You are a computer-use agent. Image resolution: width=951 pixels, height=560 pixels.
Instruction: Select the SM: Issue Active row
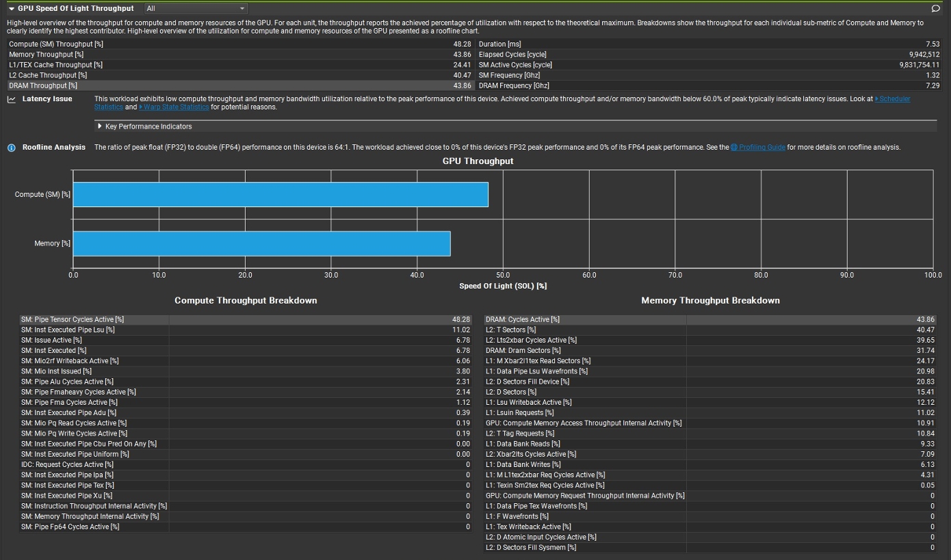click(x=205, y=340)
